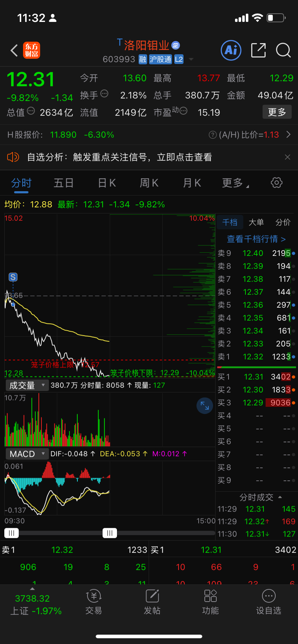Select 卖1 price 12.32 row
This screenshot has height=644, width=298.
[x=256, y=357]
